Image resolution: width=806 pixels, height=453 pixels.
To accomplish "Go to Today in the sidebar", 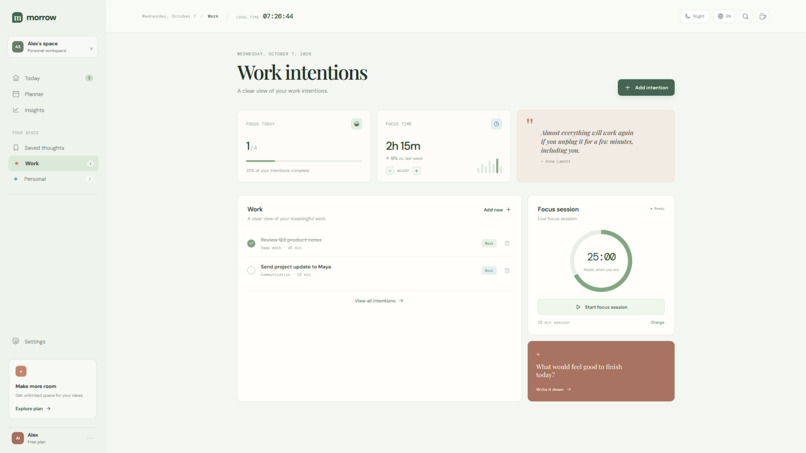I will pyautogui.click(x=53, y=78).
